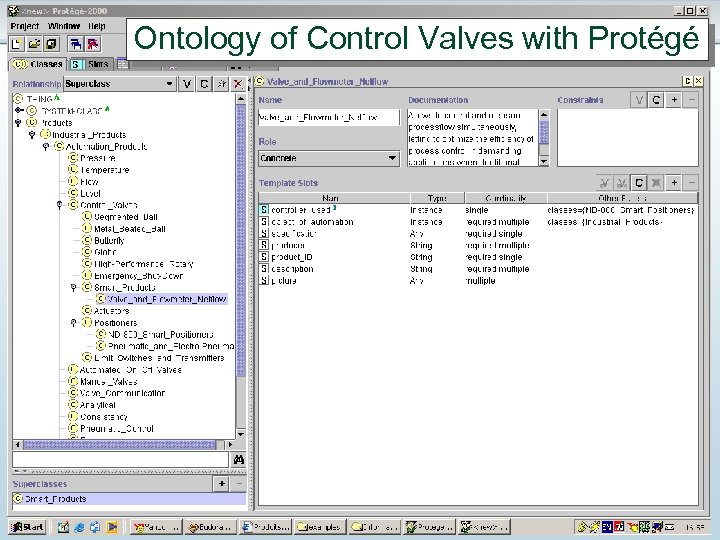Collapse the Positioners tree node
This screenshot has width=720, height=540.
pyautogui.click(x=73, y=323)
